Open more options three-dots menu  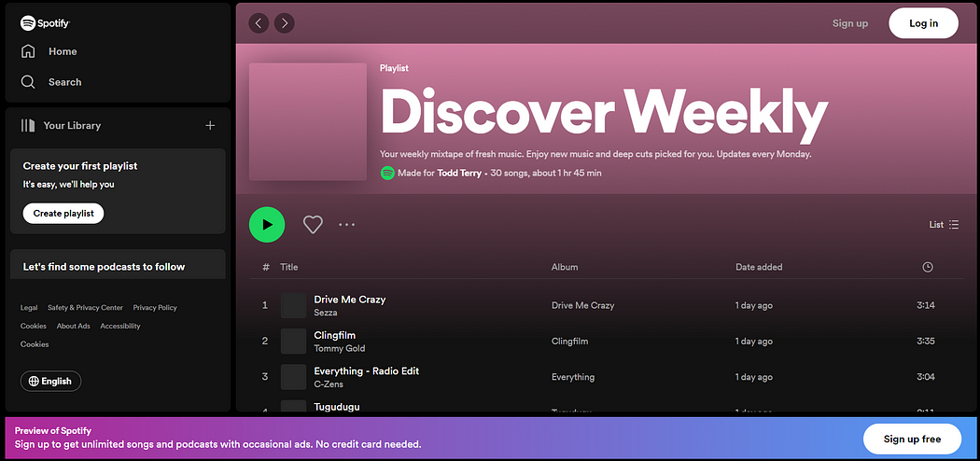(347, 224)
